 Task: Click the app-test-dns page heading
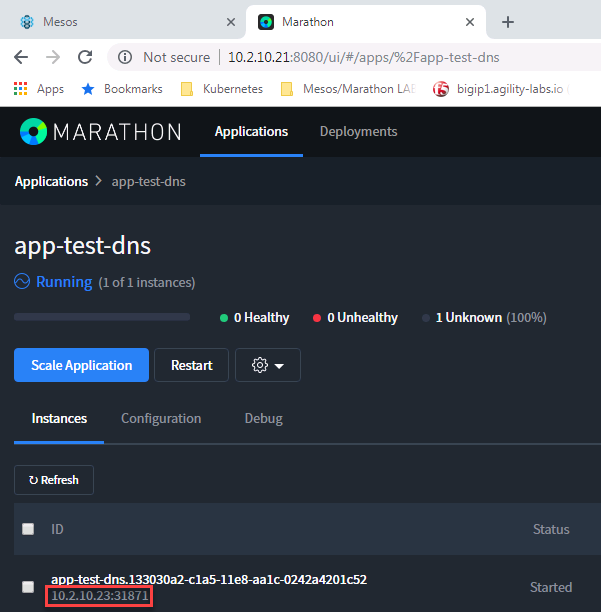click(82, 246)
